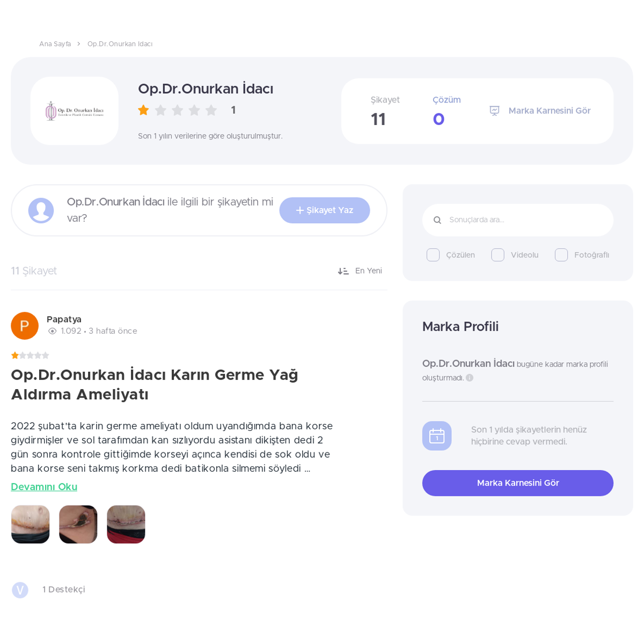Open the first complaint photo thumbnail

[x=30, y=524]
